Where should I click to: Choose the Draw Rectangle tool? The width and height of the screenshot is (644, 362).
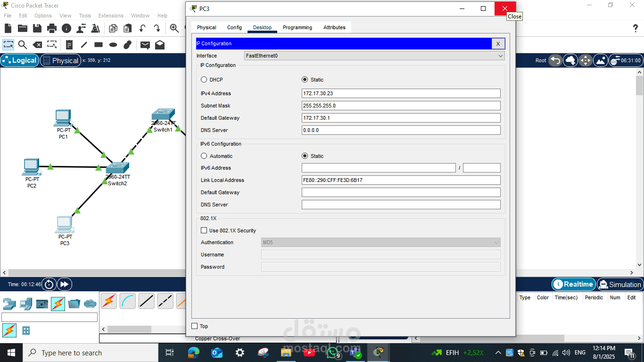(x=99, y=45)
